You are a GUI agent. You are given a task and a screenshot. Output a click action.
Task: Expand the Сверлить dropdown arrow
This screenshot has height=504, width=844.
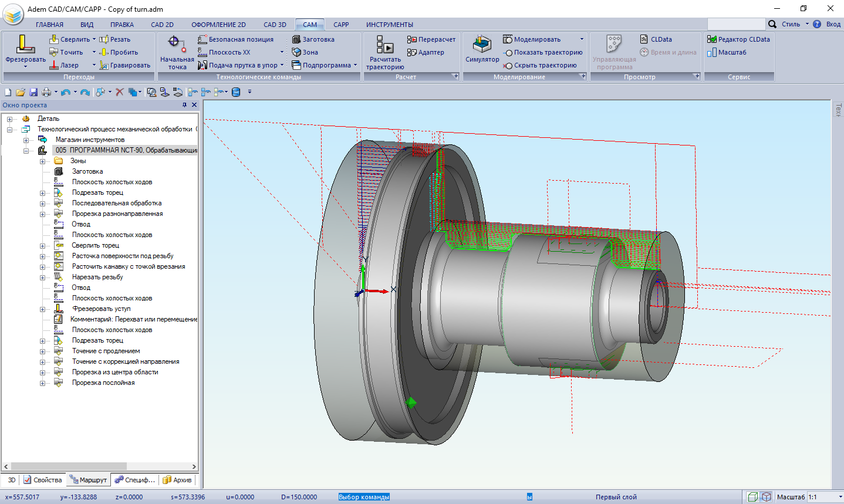coord(94,39)
